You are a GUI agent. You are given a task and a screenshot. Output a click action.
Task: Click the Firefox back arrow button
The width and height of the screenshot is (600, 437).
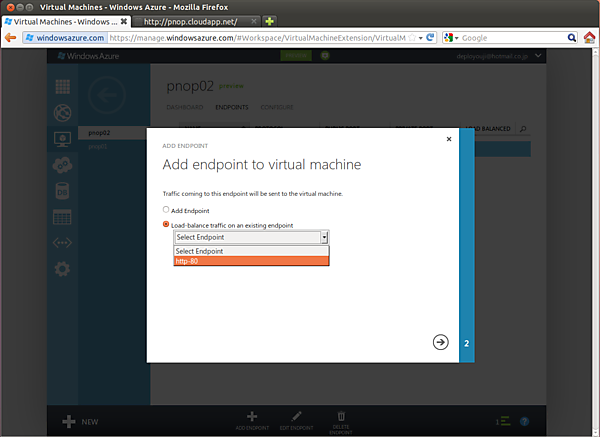click(x=10, y=38)
